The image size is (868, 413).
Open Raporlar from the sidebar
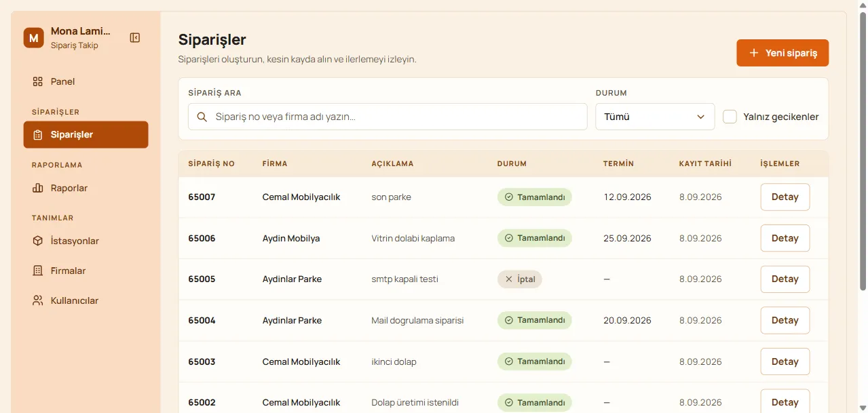[86, 188]
